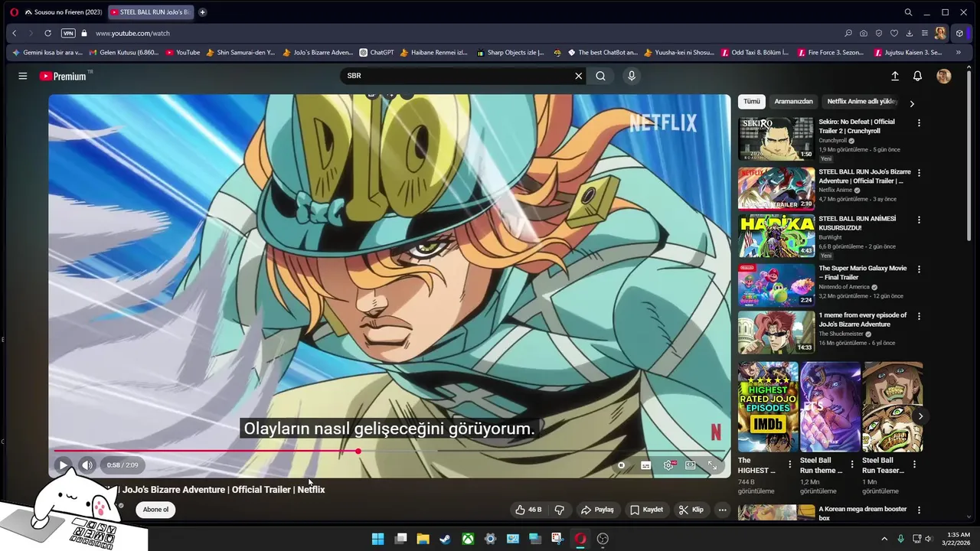Go to the YouTube Premium home logo
The width and height of the screenshot is (980, 551).
[64, 76]
